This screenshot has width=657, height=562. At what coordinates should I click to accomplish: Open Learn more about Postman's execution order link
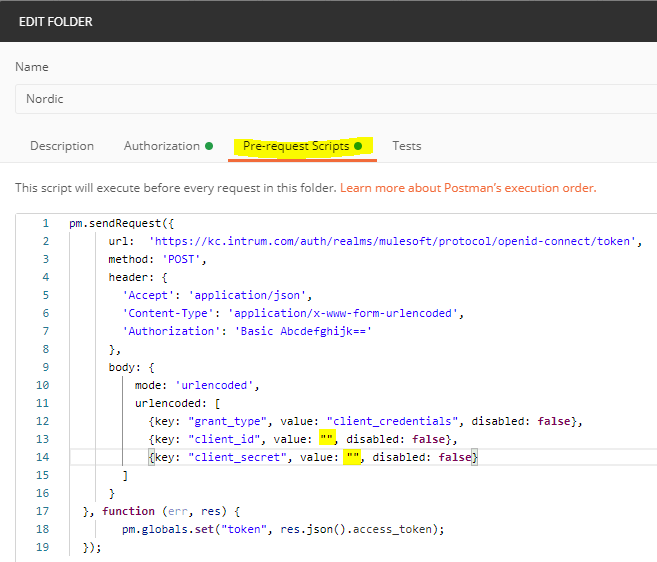(x=467, y=187)
